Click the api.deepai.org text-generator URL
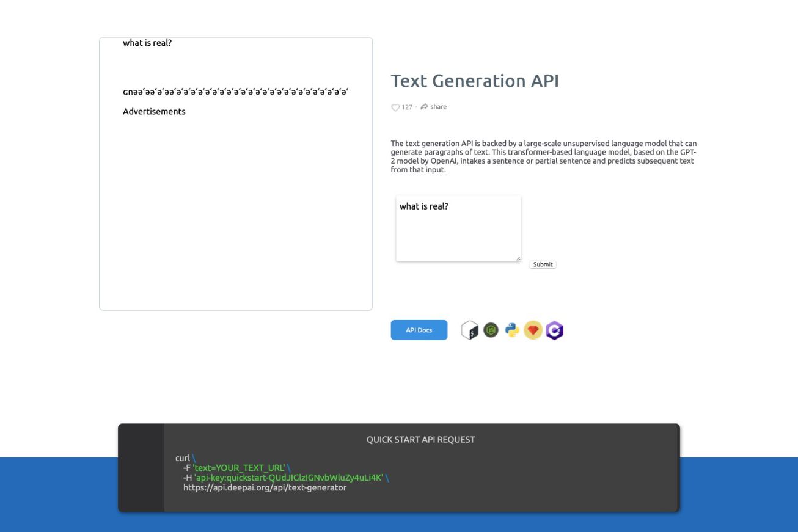This screenshot has width=798, height=532. [x=265, y=487]
